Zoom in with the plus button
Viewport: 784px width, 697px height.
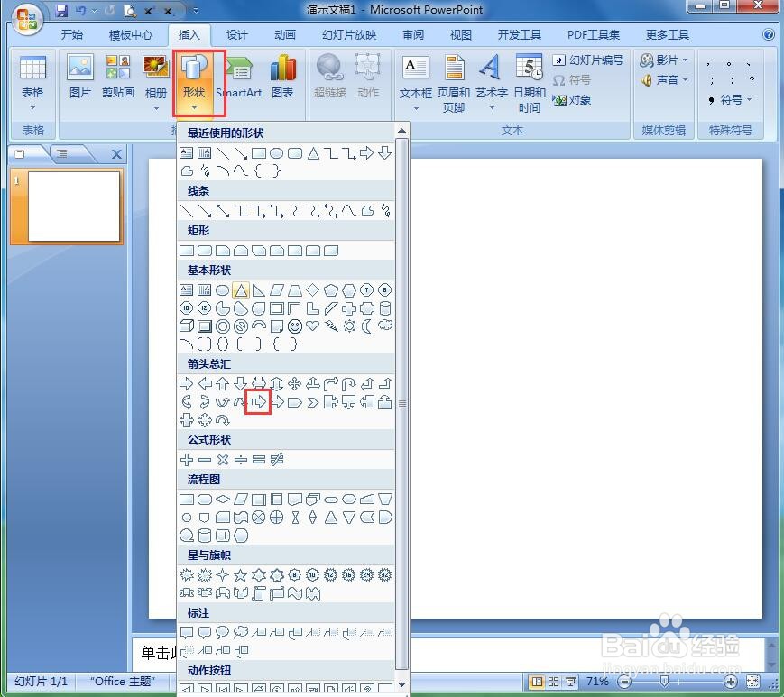[x=731, y=682]
